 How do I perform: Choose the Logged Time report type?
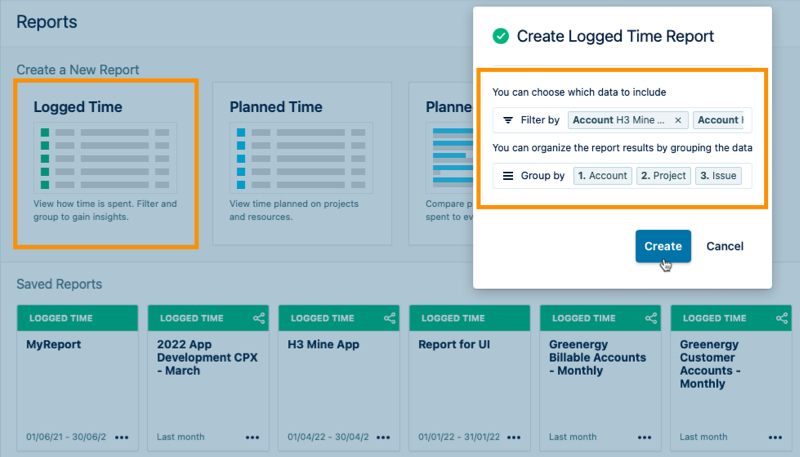(x=106, y=164)
